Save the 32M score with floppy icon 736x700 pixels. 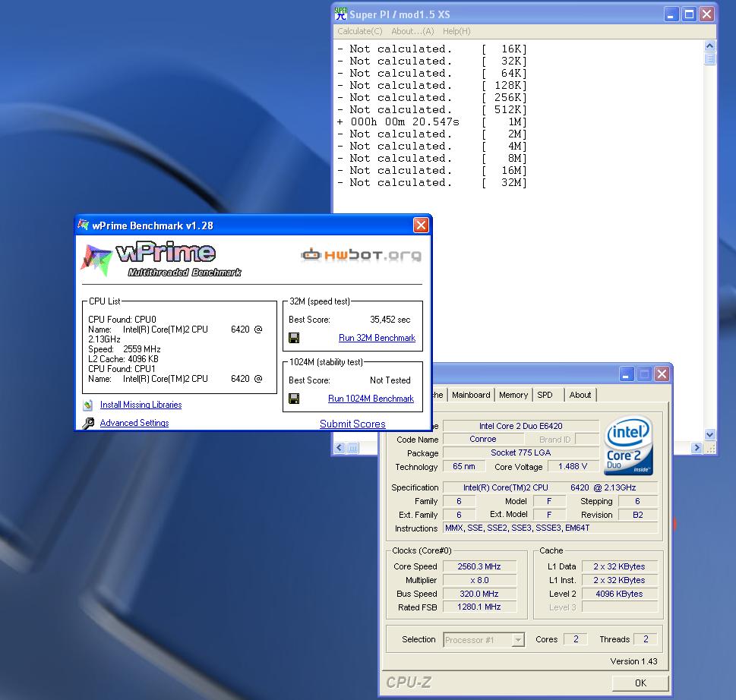click(x=294, y=338)
